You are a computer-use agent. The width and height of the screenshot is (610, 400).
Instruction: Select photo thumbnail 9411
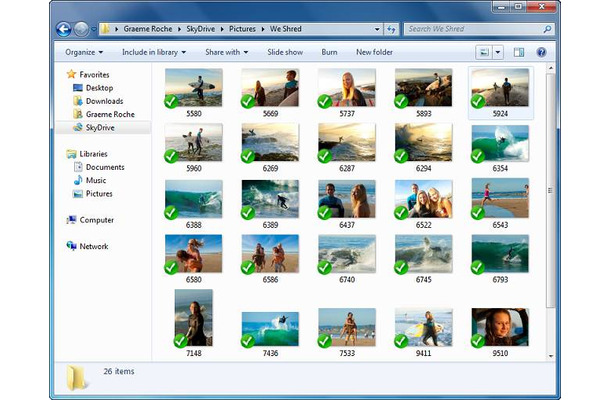424,327
